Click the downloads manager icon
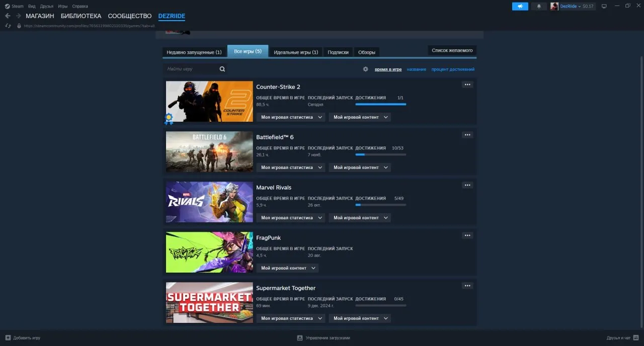The height and width of the screenshot is (346, 644). [x=300, y=338]
